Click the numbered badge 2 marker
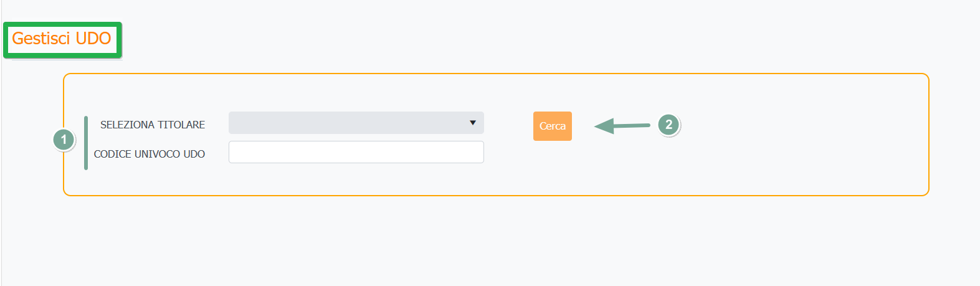The width and height of the screenshot is (980, 286). click(668, 125)
